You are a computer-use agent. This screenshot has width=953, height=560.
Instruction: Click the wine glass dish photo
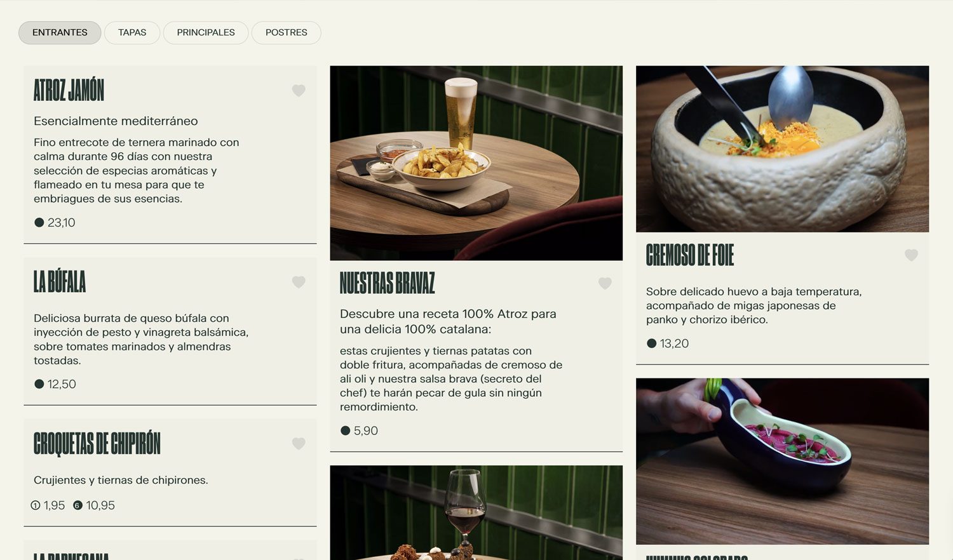(x=476, y=512)
